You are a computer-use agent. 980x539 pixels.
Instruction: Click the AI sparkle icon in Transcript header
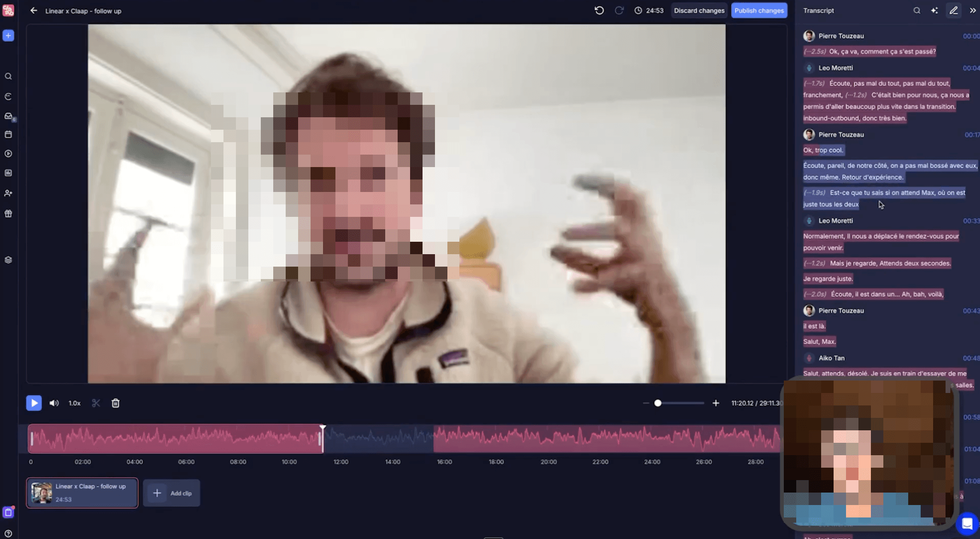coord(935,11)
